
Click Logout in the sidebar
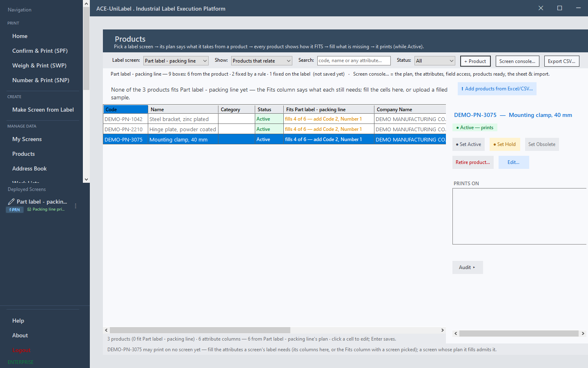pyautogui.click(x=22, y=350)
